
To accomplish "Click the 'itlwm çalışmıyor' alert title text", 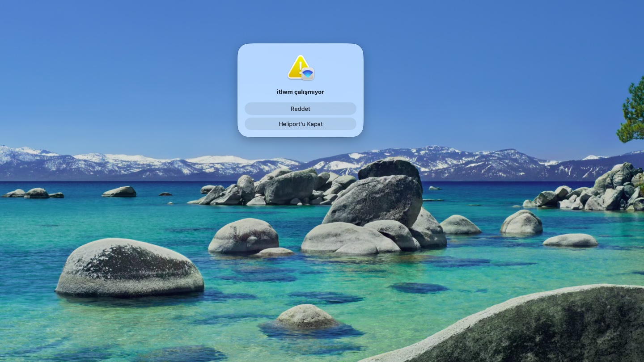I will click(x=300, y=92).
